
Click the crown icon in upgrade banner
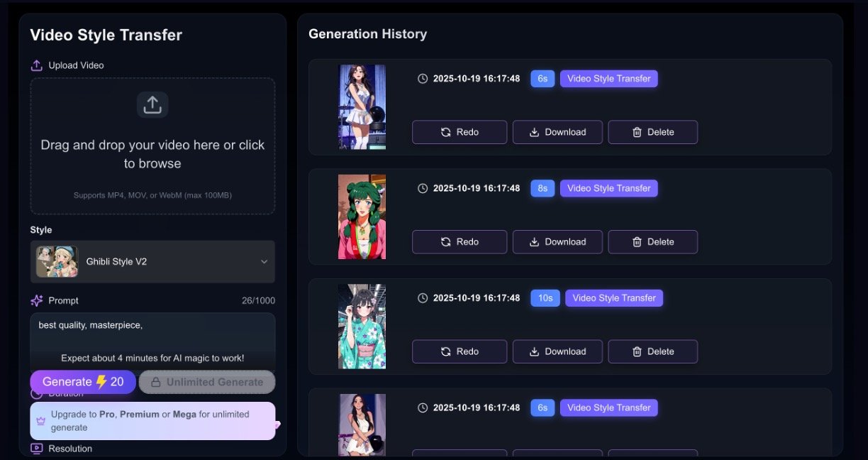[41, 420]
